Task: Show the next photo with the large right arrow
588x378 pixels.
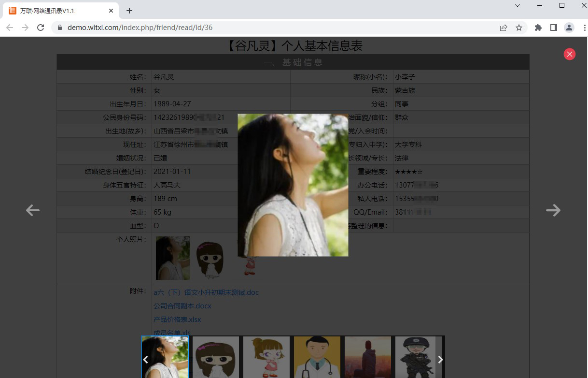Action: coord(553,210)
